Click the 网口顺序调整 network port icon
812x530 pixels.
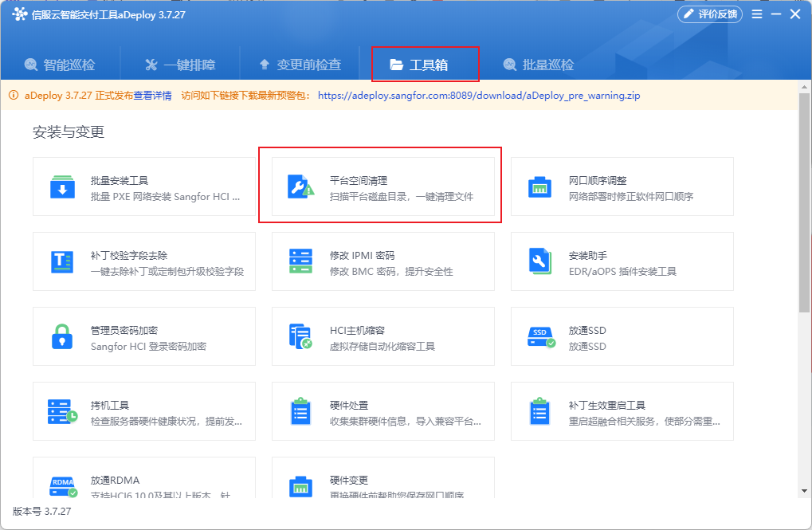click(539, 187)
